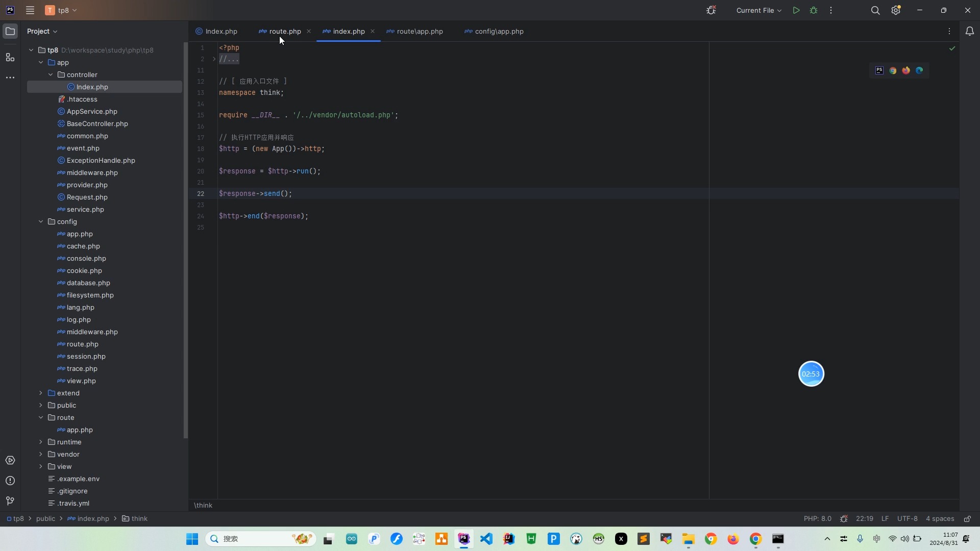Select ExceptionHandle.php in the project tree
Image resolution: width=980 pixels, height=551 pixels.
(x=101, y=160)
